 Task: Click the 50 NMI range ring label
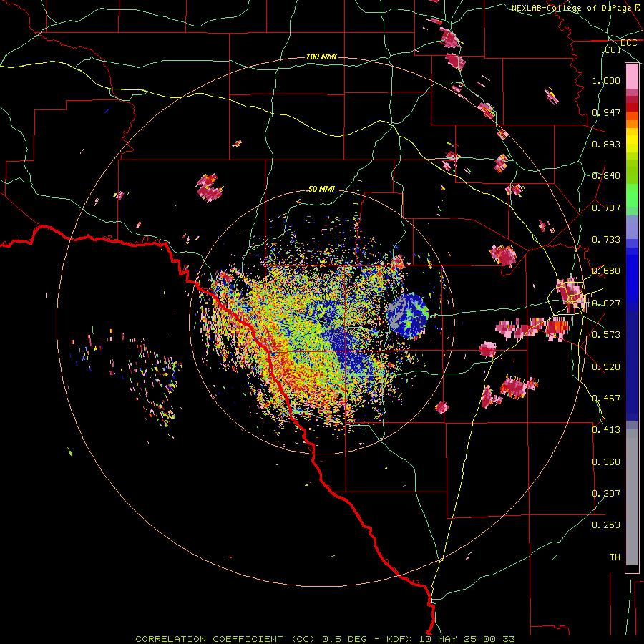pyautogui.click(x=321, y=189)
